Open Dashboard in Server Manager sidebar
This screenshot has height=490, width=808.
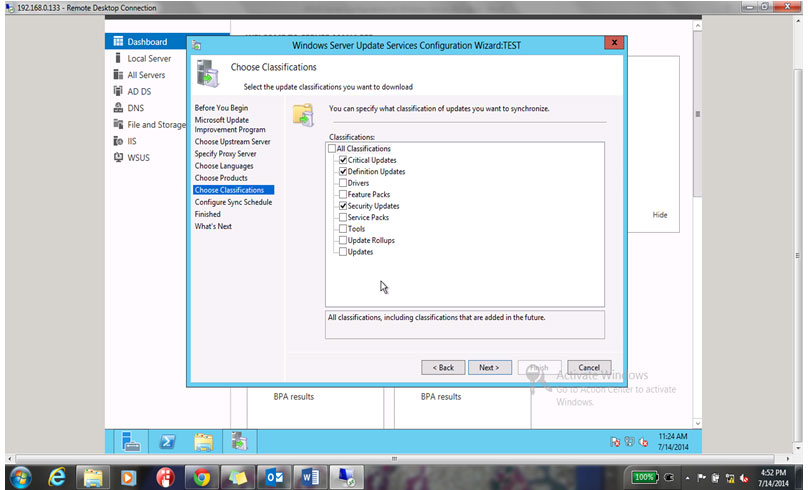click(146, 42)
